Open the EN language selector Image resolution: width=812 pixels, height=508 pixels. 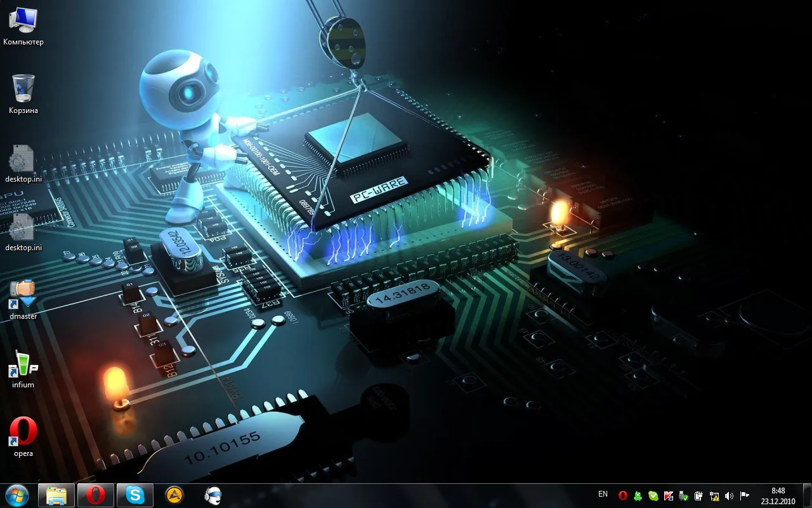pos(603,494)
